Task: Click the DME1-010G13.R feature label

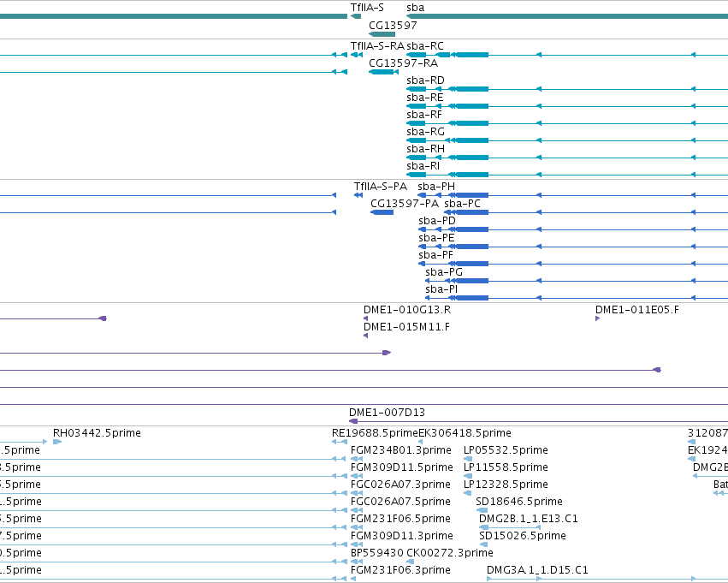Action: pos(407,310)
